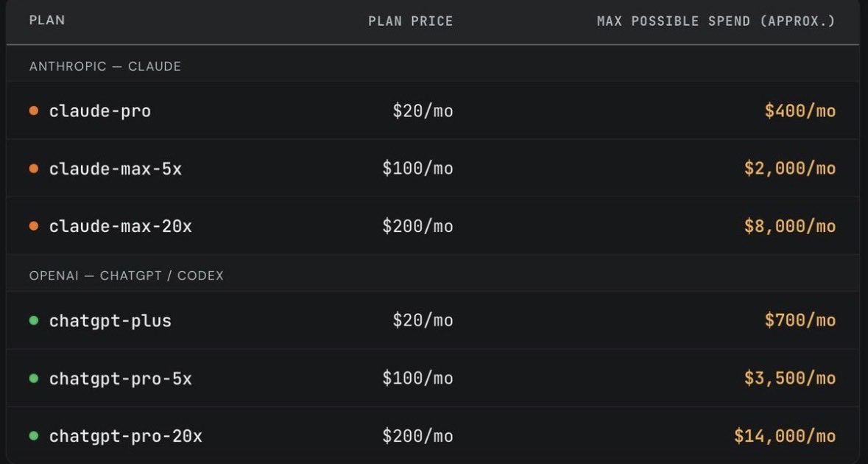Select the chatgpt-plus plan name
This screenshot has height=464, width=868.
click(110, 320)
